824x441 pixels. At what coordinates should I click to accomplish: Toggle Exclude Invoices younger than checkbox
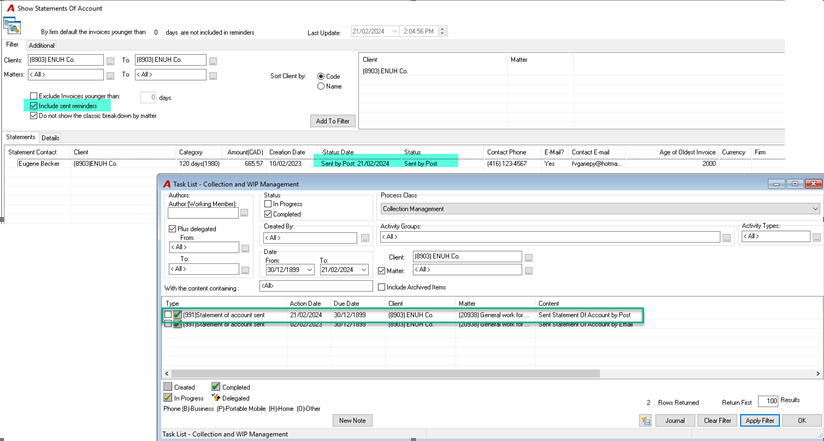[x=34, y=96]
